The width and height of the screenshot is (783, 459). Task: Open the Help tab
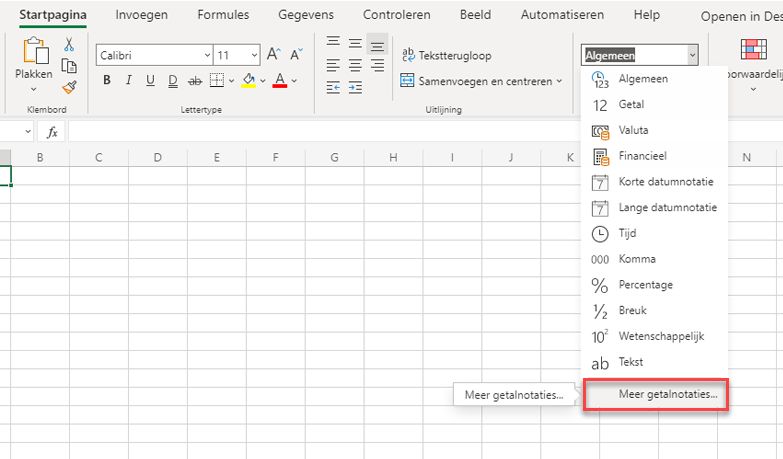(x=647, y=15)
